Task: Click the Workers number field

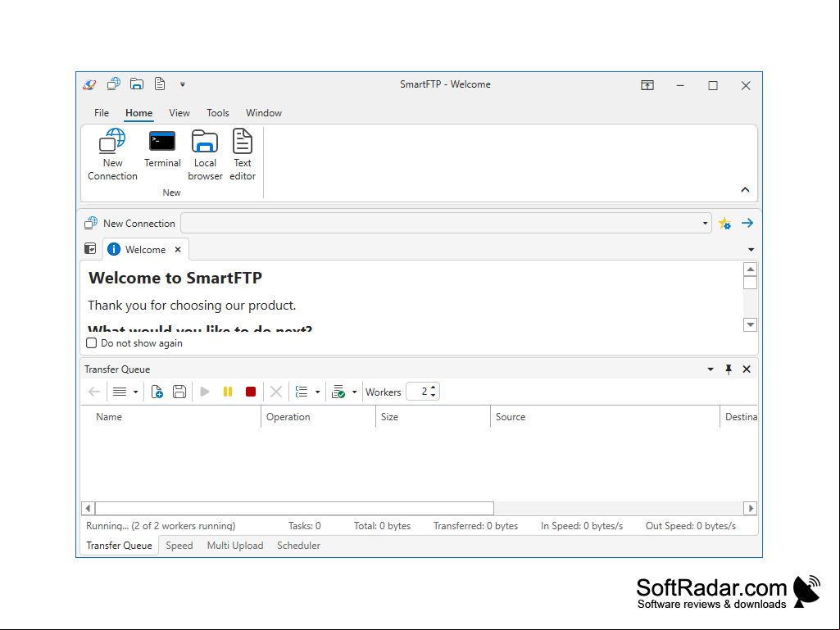Action: coord(418,392)
